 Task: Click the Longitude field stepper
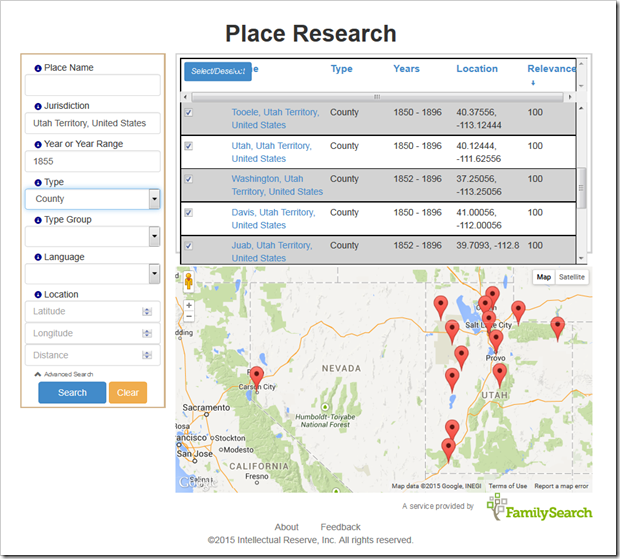pyautogui.click(x=147, y=334)
